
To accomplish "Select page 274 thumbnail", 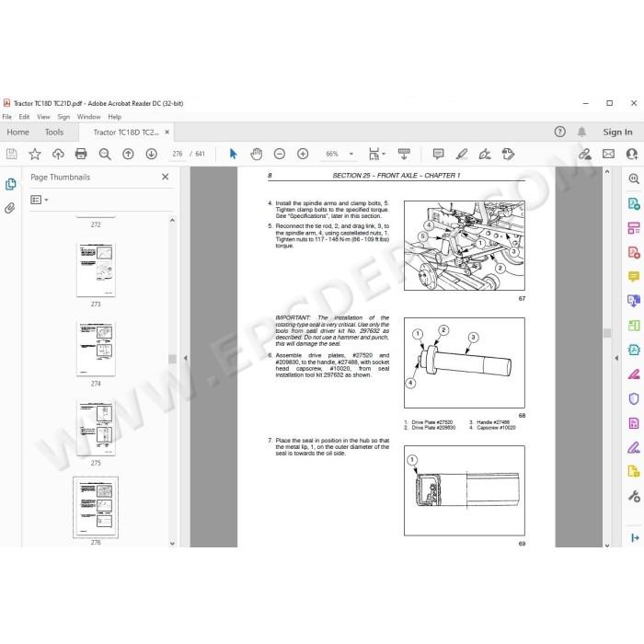I will tap(96, 349).
